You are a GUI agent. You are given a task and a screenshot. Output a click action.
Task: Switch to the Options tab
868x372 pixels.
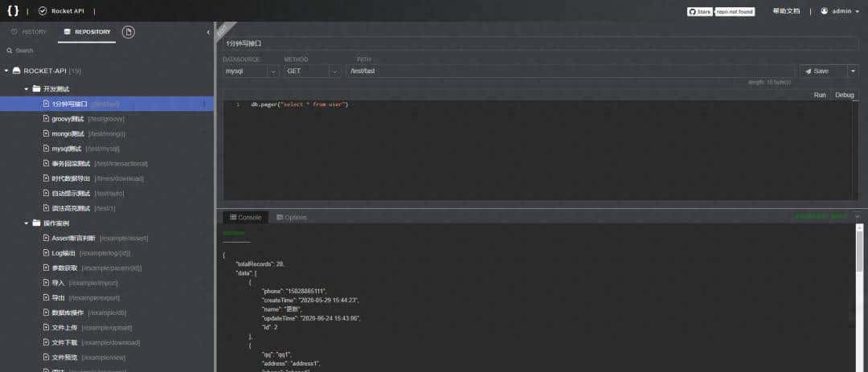click(x=292, y=217)
